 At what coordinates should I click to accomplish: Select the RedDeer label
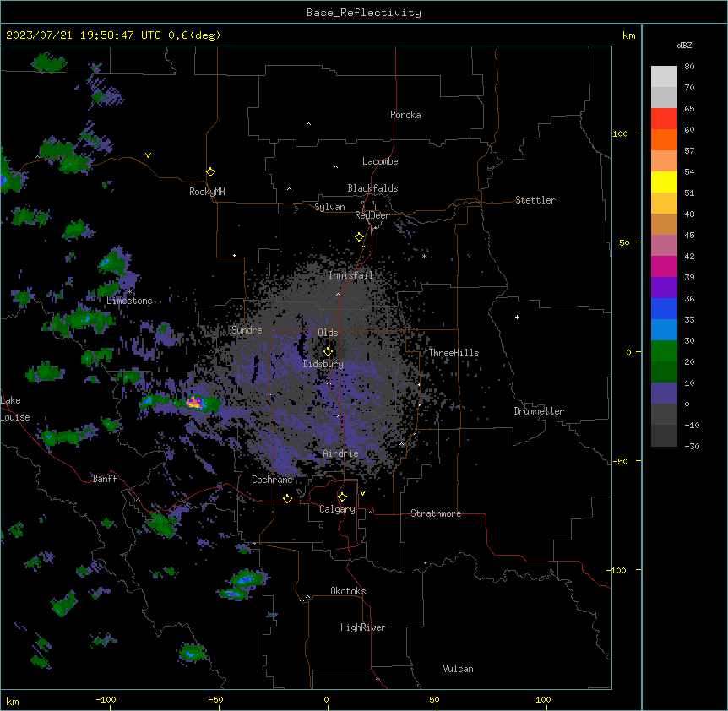pos(372,215)
